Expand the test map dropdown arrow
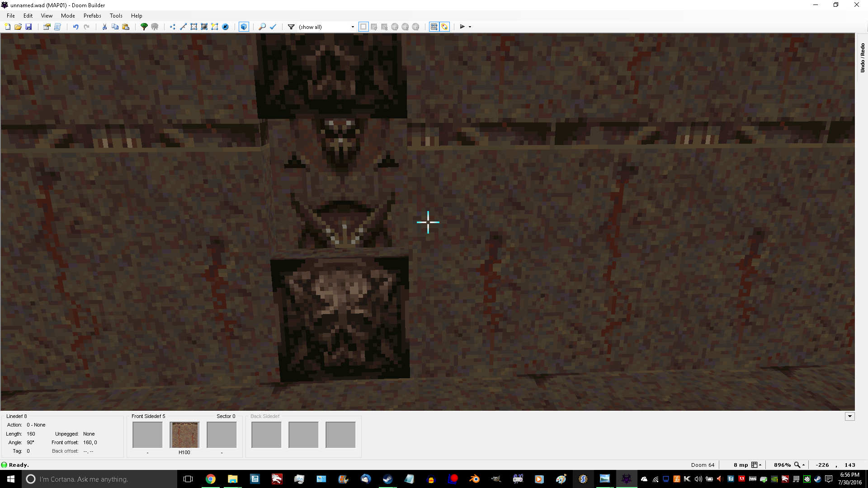The width and height of the screenshot is (868, 488). pyautogui.click(x=469, y=27)
